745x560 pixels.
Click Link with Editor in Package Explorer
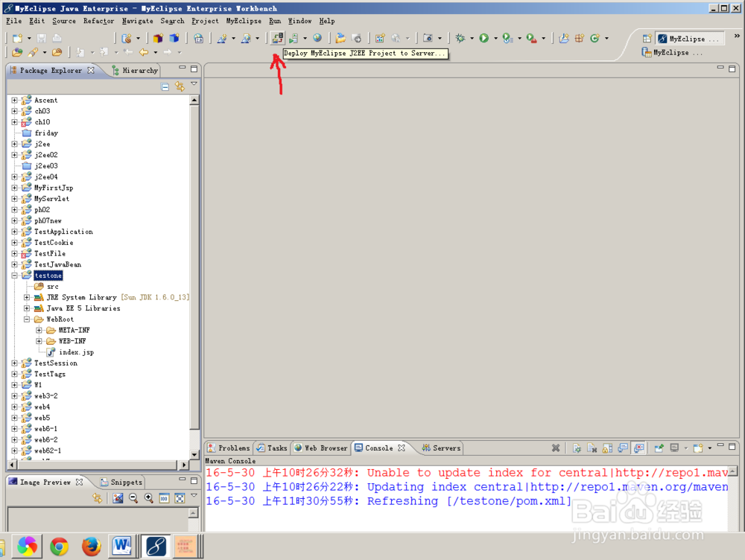180,86
